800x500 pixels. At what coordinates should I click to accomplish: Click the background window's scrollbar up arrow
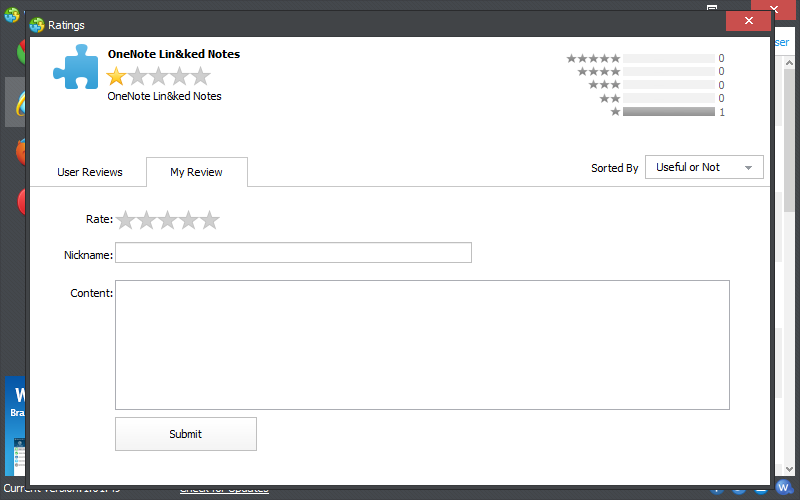click(x=789, y=63)
